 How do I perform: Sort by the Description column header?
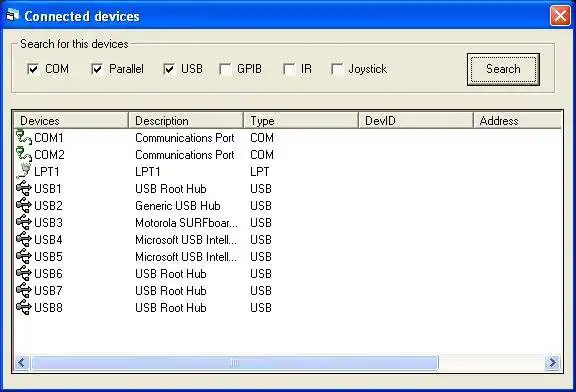click(x=186, y=121)
